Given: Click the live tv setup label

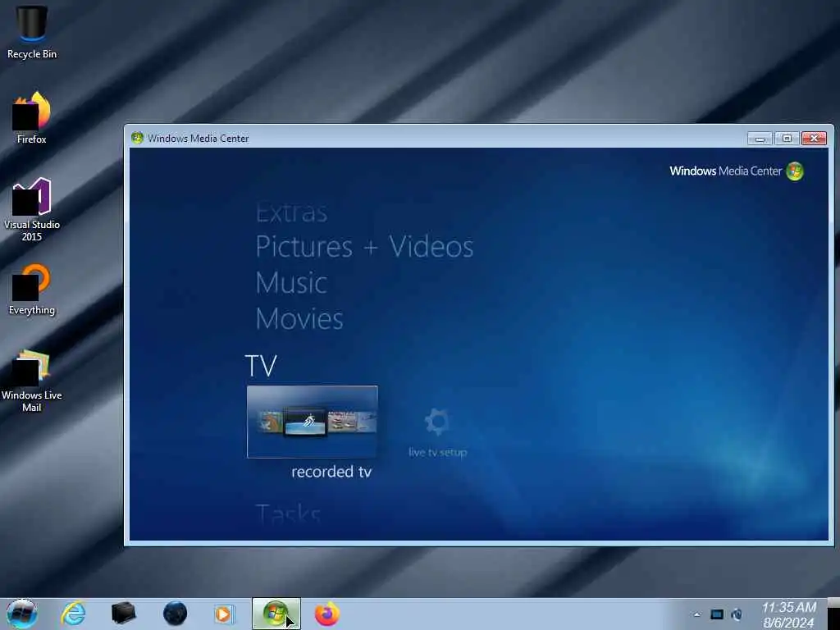Looking at the screenshot, I should click(x=438, y=453).
